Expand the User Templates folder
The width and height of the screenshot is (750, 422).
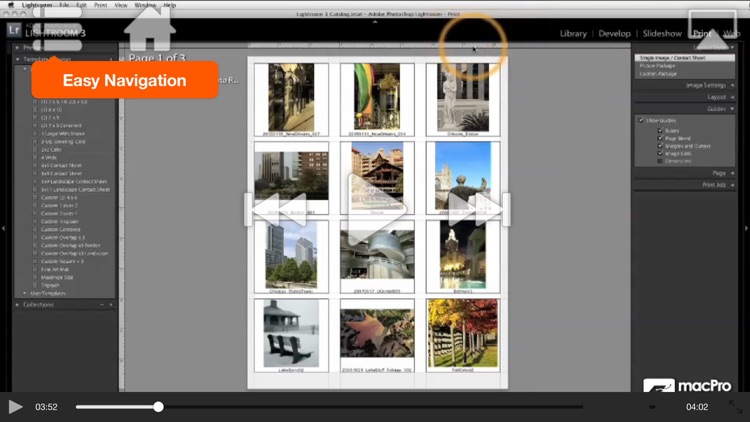pos(25,293)
